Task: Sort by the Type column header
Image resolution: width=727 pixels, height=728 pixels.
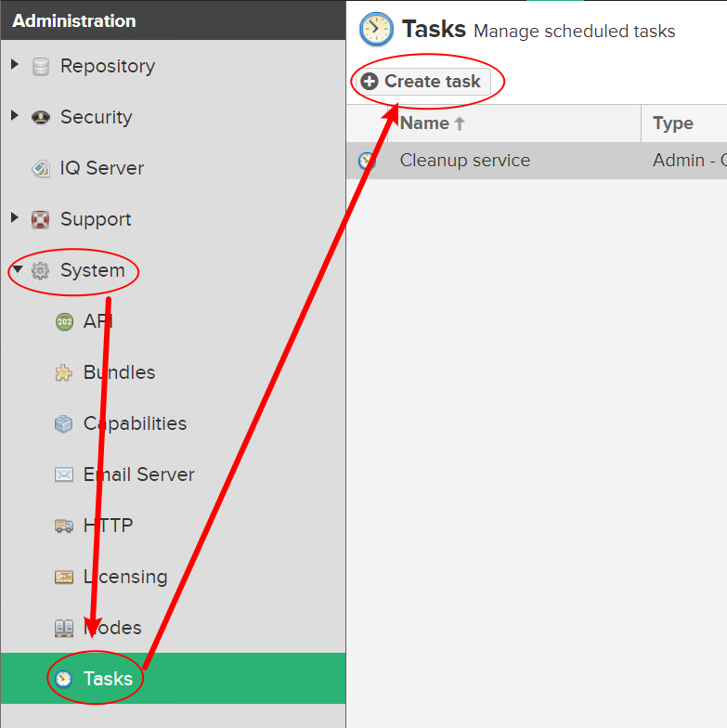Action: tap(684, 123)
